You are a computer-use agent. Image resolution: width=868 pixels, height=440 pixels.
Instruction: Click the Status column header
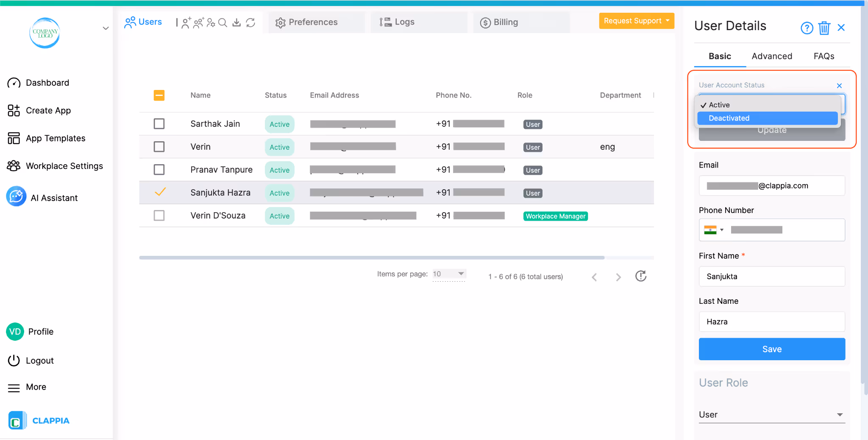[x=275, y=95]
